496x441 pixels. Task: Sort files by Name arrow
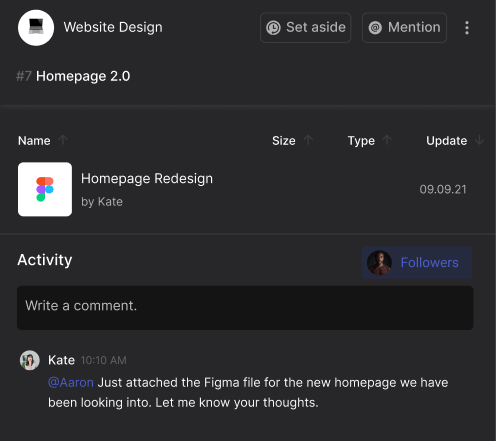(x=63, y=140)
